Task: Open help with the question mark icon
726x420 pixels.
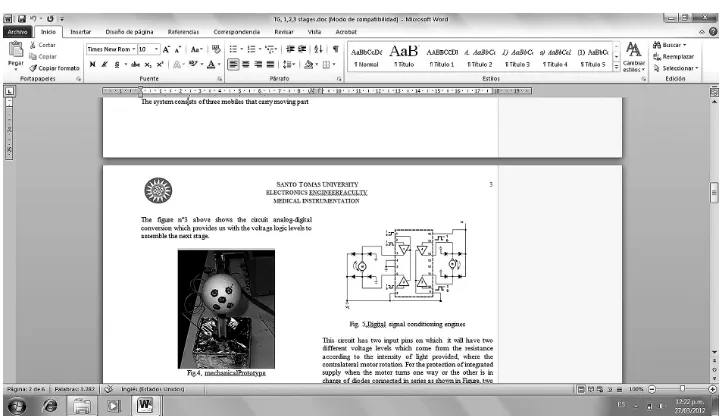Action: coord(713,31)
